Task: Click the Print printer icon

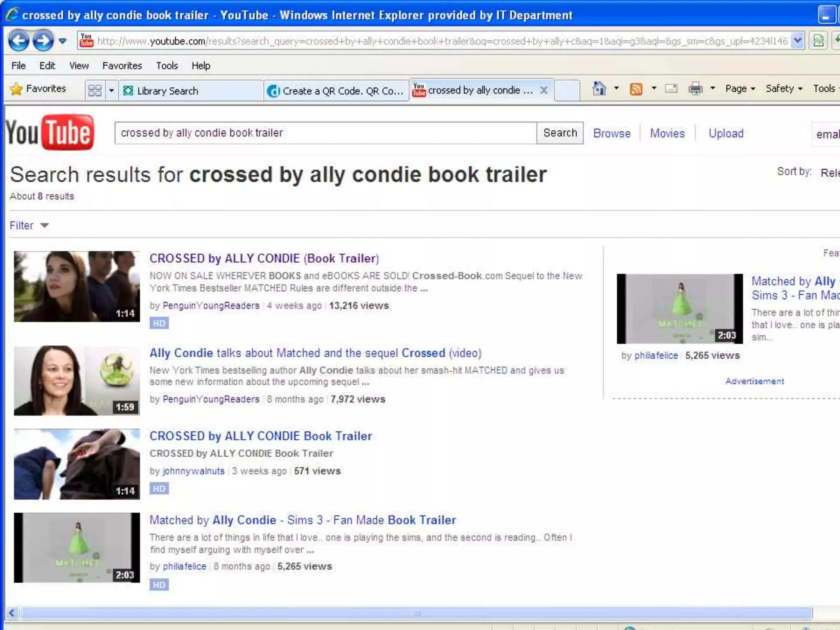Action: click(x=695, y=89)
